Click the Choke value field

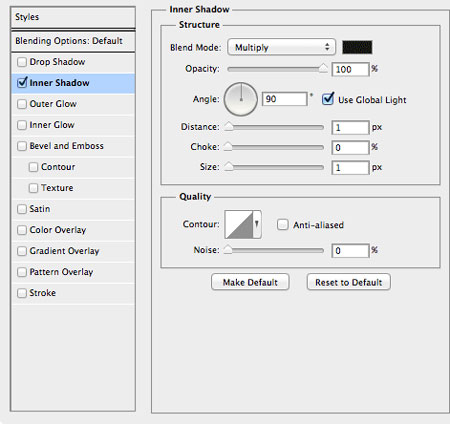[x=350, y=148]
